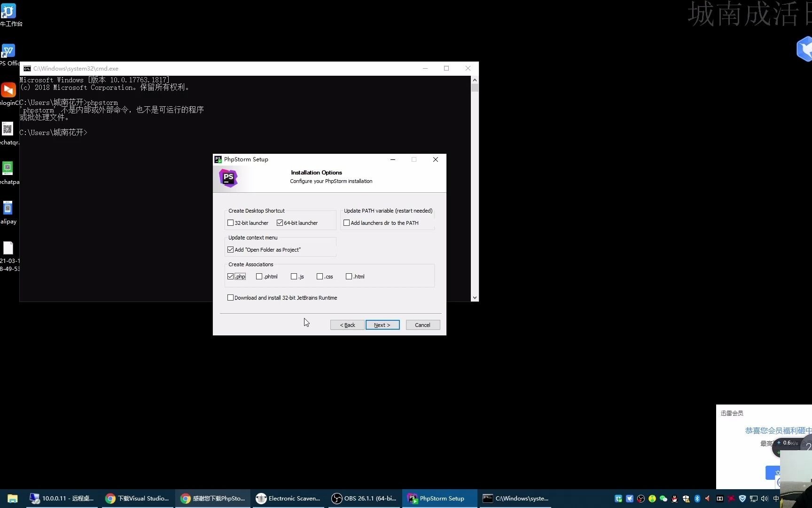
Task: Open 牛工作台 desktop shortcut
Action: 8,14
